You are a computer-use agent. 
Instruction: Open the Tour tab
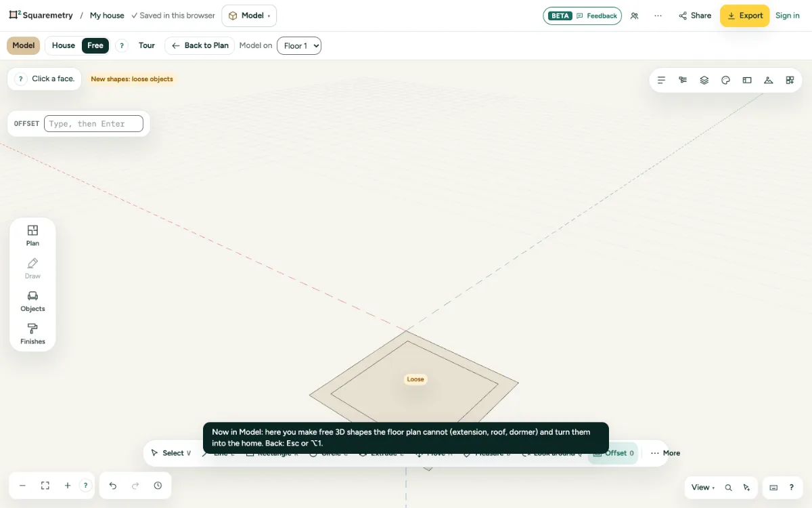tap(147, 45)
